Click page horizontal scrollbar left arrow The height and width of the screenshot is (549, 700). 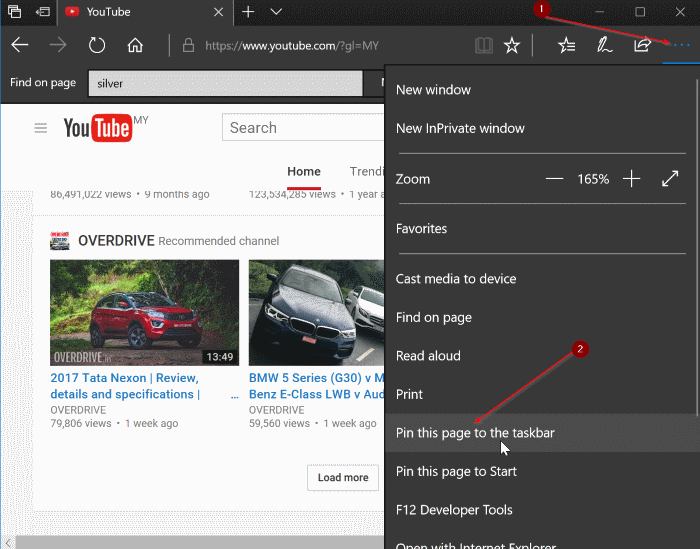(8, 543)
